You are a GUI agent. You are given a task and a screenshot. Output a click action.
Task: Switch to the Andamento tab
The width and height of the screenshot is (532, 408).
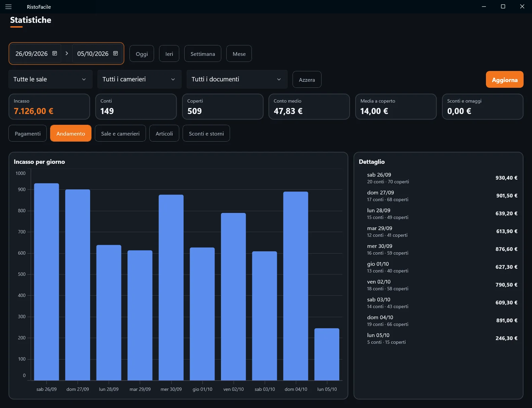71,134
